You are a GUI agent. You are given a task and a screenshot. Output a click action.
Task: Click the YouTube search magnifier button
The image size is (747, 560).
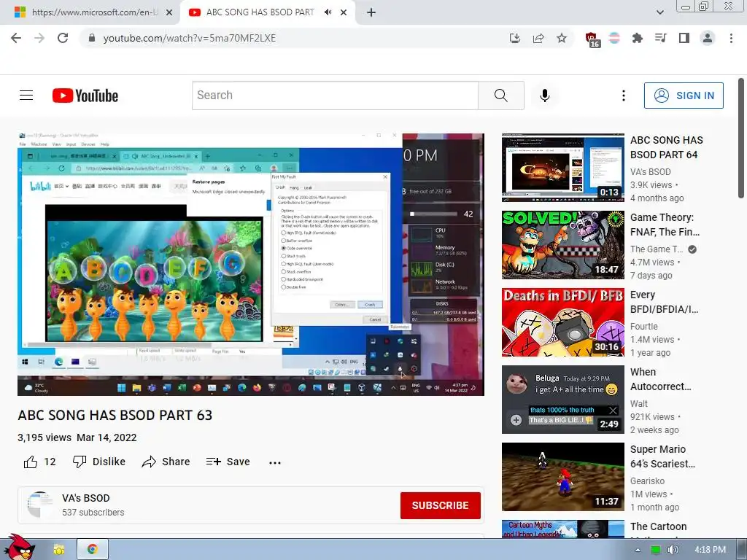click(x=500, y=96)
